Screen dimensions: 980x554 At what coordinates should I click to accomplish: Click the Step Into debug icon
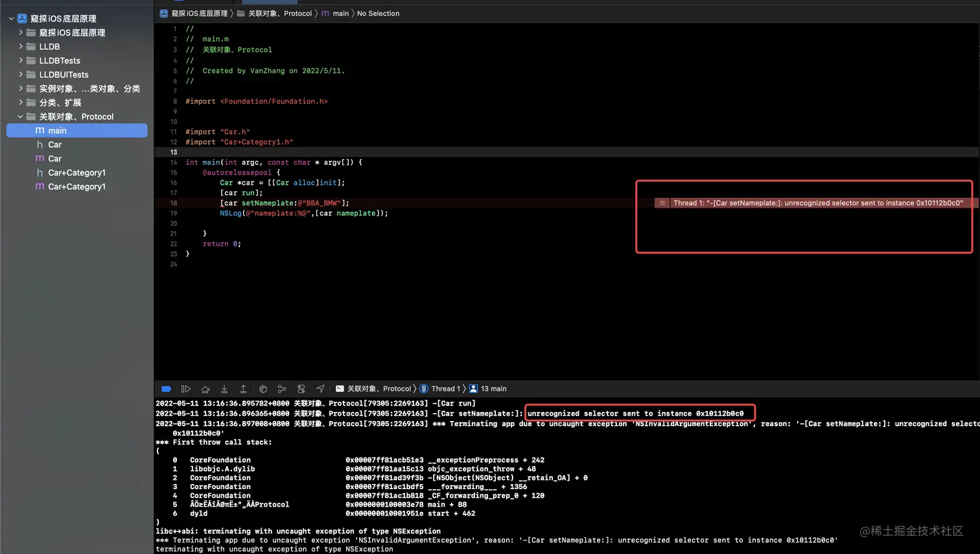[224, 389]
